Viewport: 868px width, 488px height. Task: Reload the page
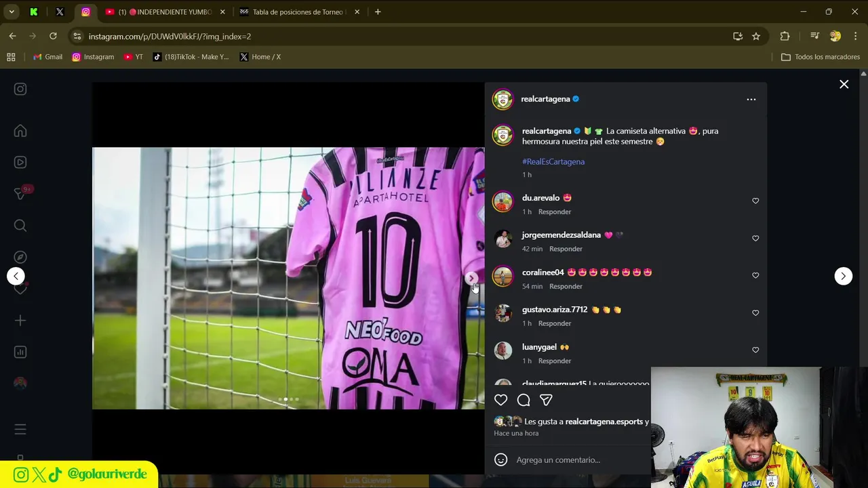click(x=53, y=36)
